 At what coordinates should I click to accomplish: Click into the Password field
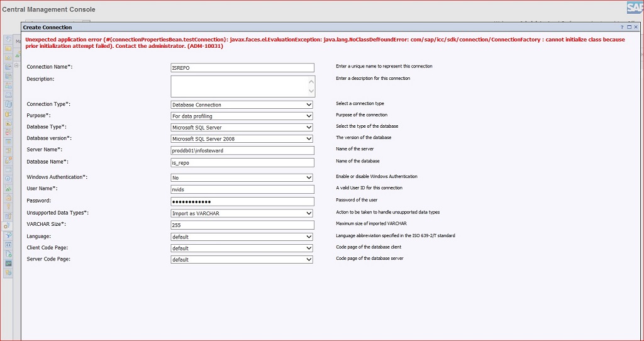[x=241, y=201]
